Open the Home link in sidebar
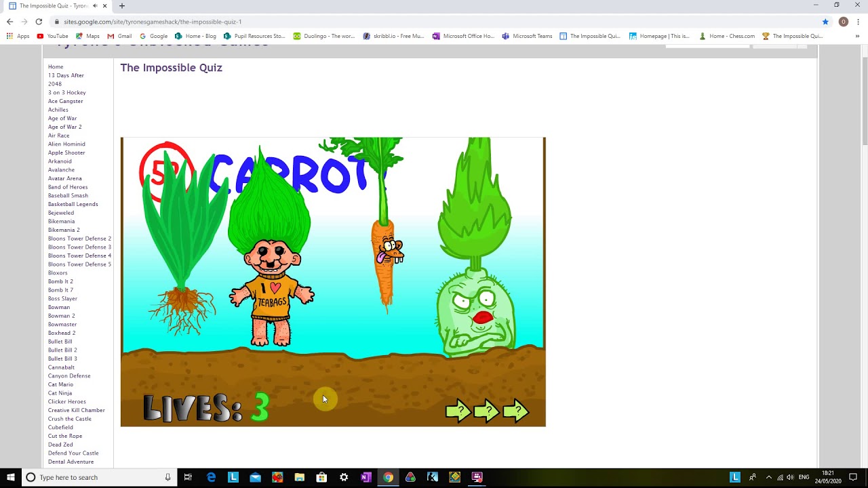868x488 pixels. click(x=56, y=66)
